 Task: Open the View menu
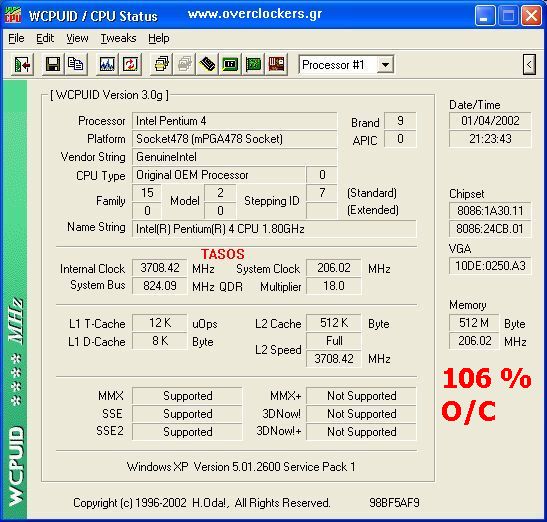77,38
